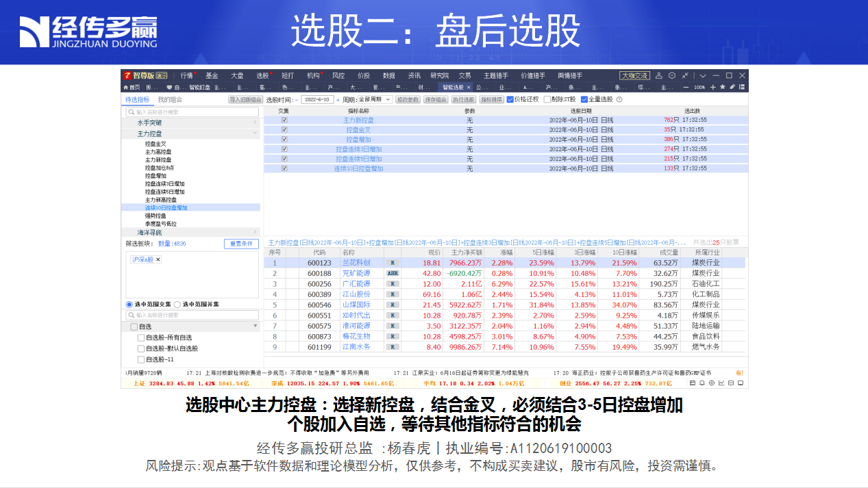This screenshot has width=868, height=488.
Task: Toggle the 全量选股 checkbox
Action: point(584,99)
